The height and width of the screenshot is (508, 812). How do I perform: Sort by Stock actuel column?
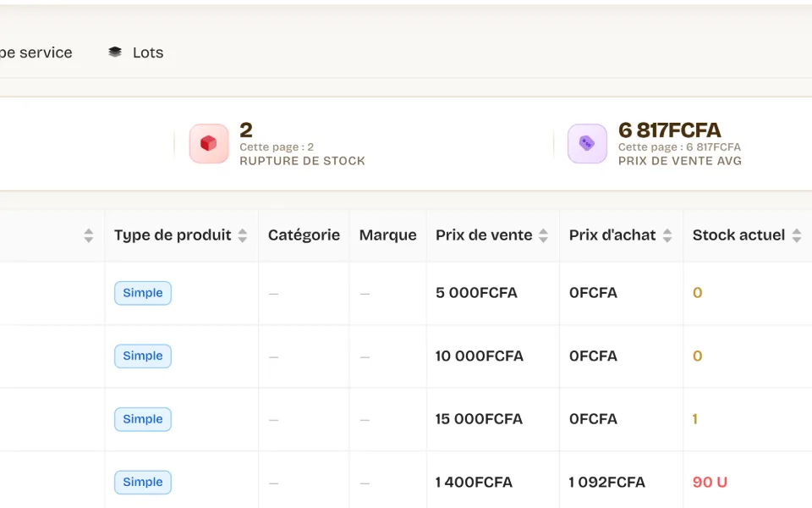[797, 235]
